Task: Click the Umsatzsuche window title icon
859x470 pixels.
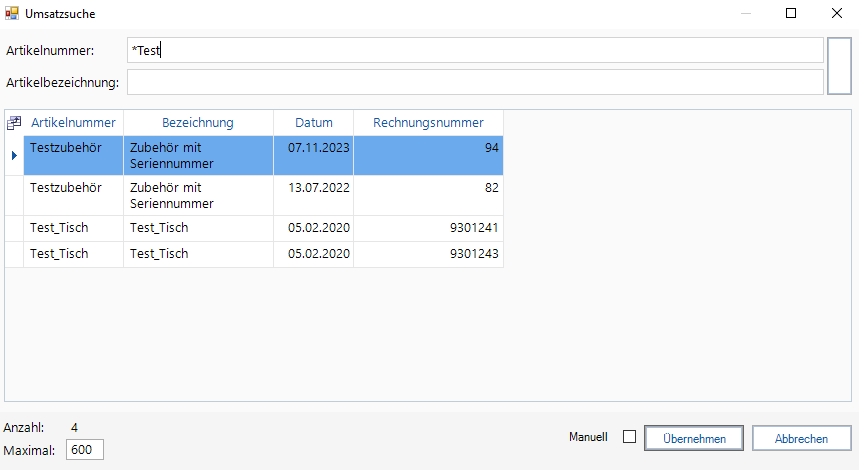Action: (x=12, y=14)
